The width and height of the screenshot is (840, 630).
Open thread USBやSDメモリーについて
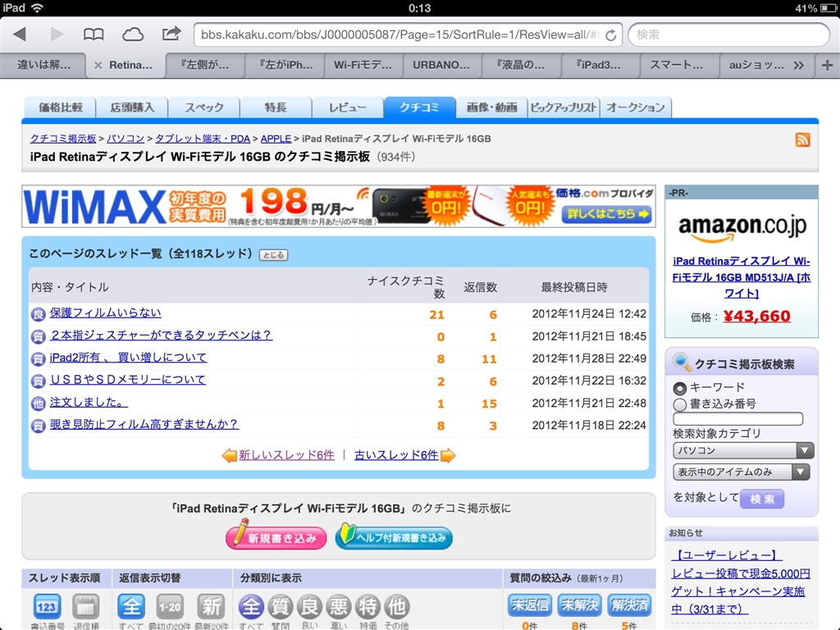[x=127, y=381]
